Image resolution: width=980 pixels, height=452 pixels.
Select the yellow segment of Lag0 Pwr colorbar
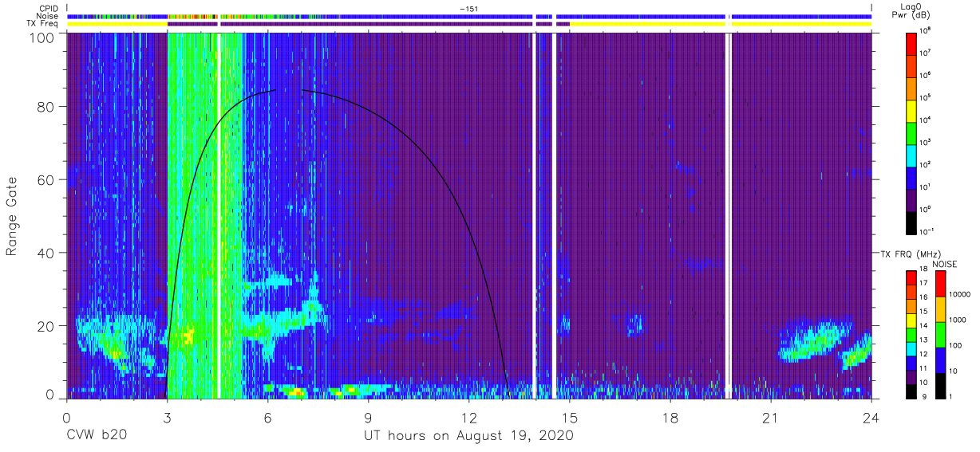click(911, 109)
